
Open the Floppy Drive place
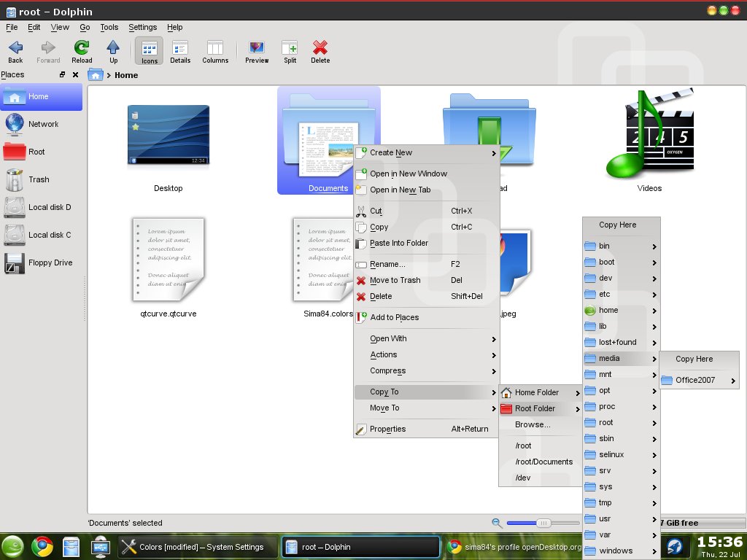(42, 262)
